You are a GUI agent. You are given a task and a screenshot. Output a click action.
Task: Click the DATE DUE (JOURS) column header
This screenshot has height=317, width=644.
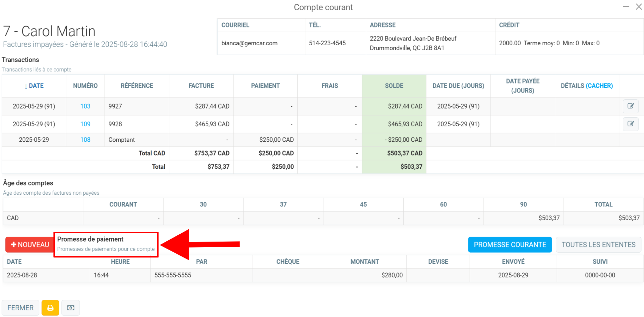458,86
